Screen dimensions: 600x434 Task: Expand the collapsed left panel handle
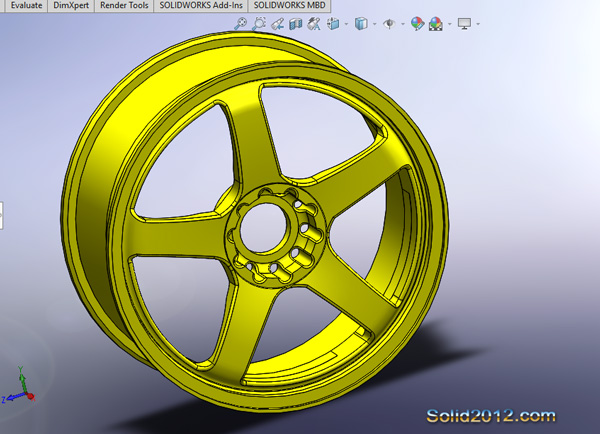tap(2, 212)
